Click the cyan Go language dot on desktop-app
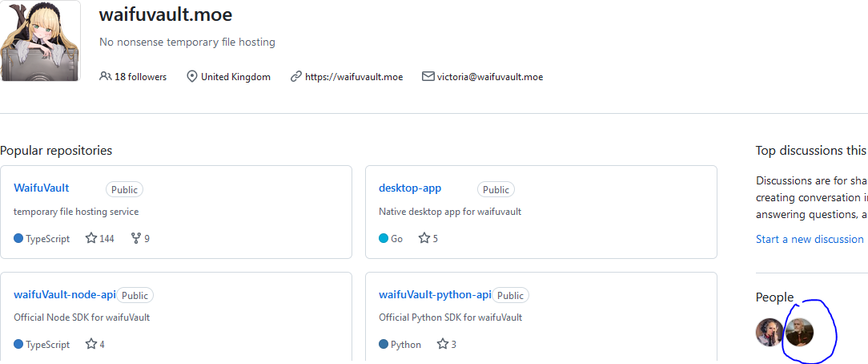The height and width of the screenshot is (364, 868). pyautogui.click(x=384, y=239)
